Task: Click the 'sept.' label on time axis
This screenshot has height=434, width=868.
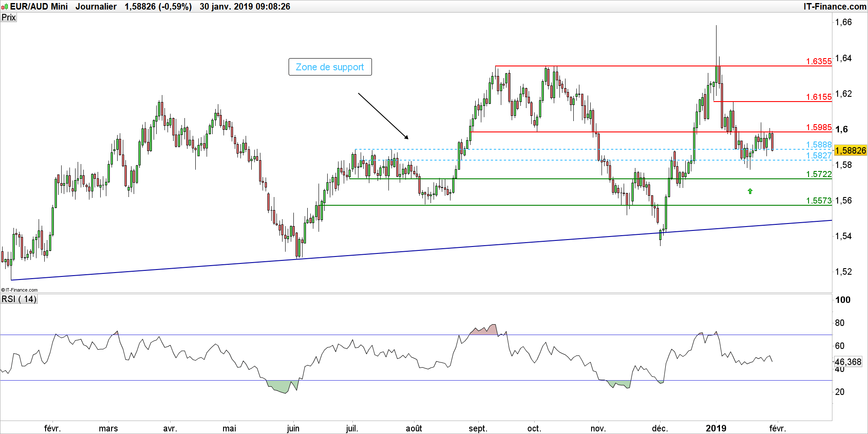Action: click(x=478, y=428)
